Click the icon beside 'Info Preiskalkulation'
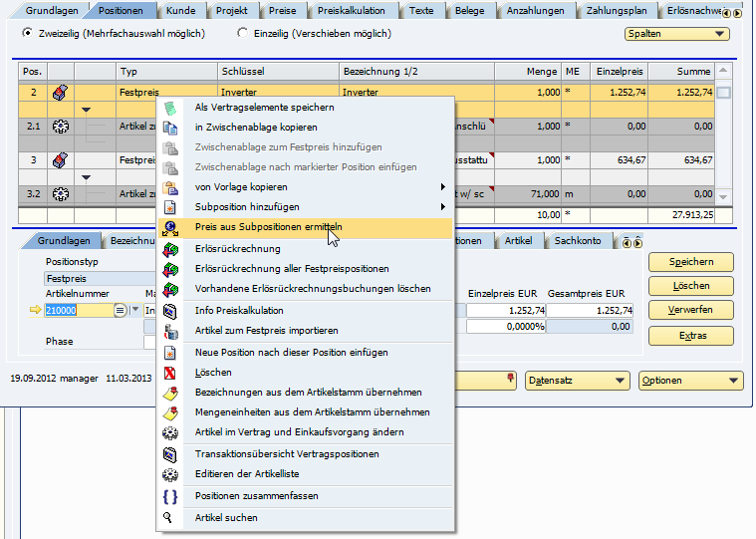This screenshot has width=756, height=539. 170,311
